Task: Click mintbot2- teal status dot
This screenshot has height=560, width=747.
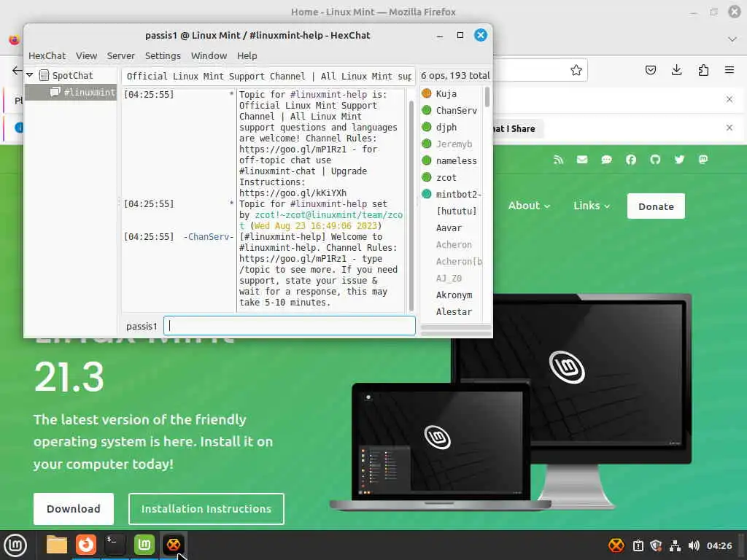Action: click(x=426, y=194)
